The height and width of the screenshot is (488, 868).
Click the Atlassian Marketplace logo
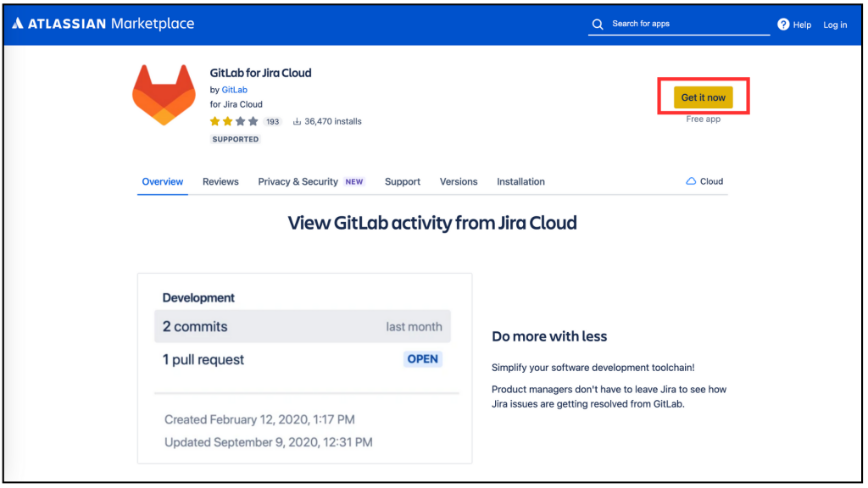(103, 23)
